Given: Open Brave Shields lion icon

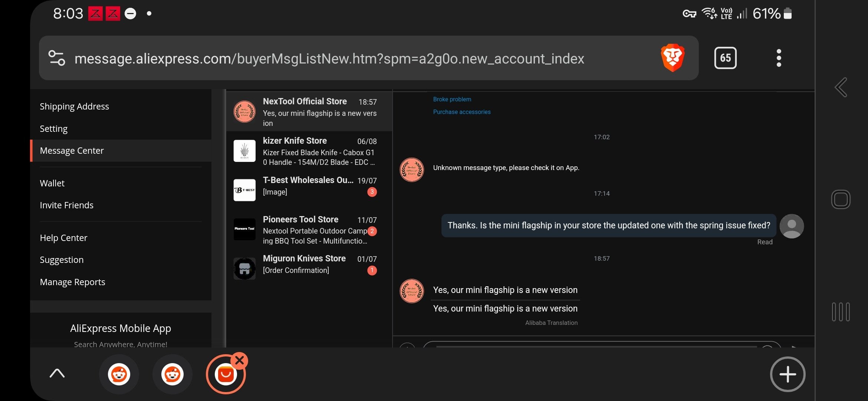Looking at the screenshot, I should tap(672, 58).
